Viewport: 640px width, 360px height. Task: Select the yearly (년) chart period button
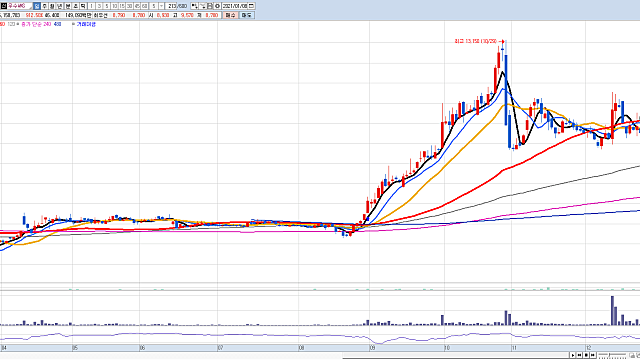(59, 6)
